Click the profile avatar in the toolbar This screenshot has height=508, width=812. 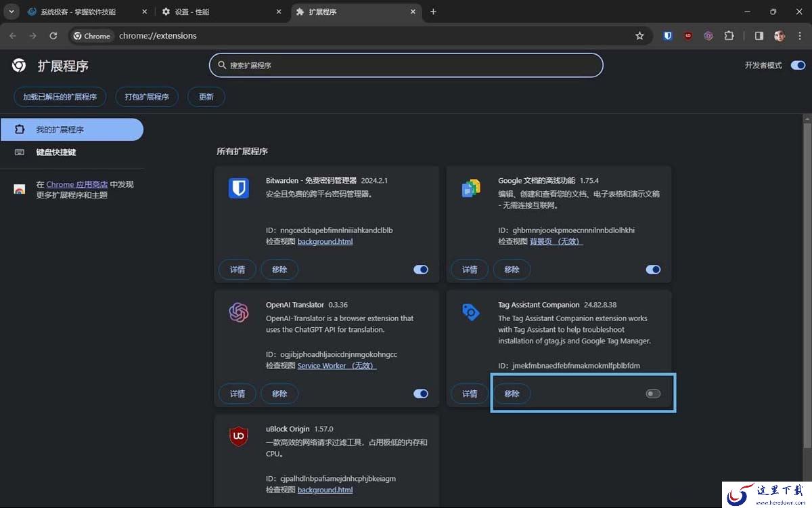point(780,36)
